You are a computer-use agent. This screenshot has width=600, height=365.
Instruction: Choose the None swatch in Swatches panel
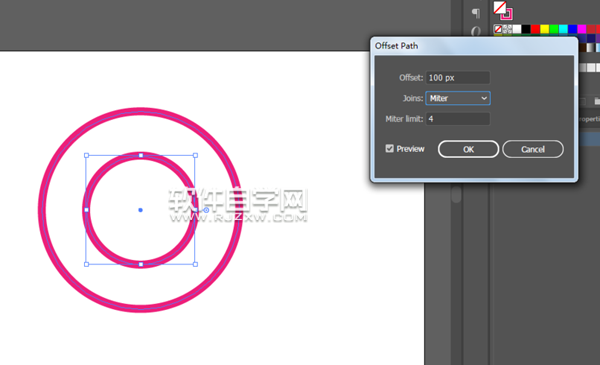coord(498,29)
